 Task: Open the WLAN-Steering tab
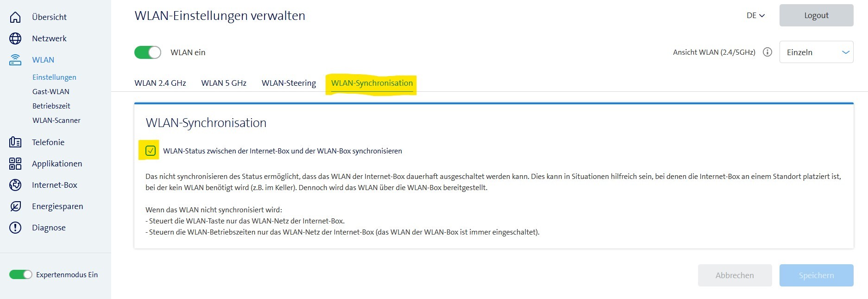[289, 83]
